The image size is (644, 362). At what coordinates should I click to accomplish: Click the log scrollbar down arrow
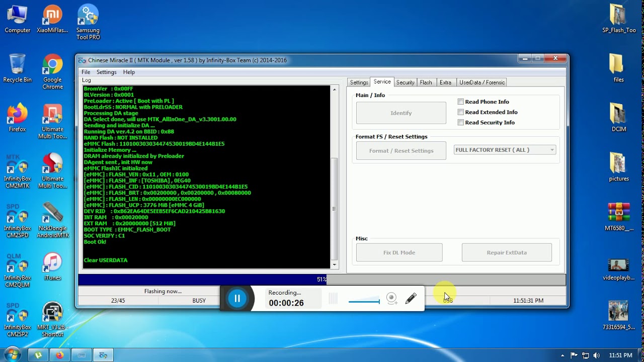pyautogui.click(x=334, y=265)
